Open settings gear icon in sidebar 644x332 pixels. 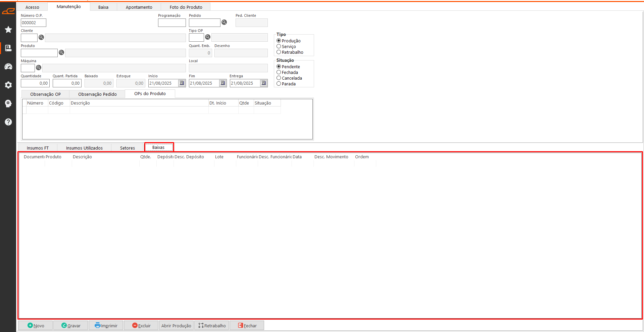click(8, 85)
